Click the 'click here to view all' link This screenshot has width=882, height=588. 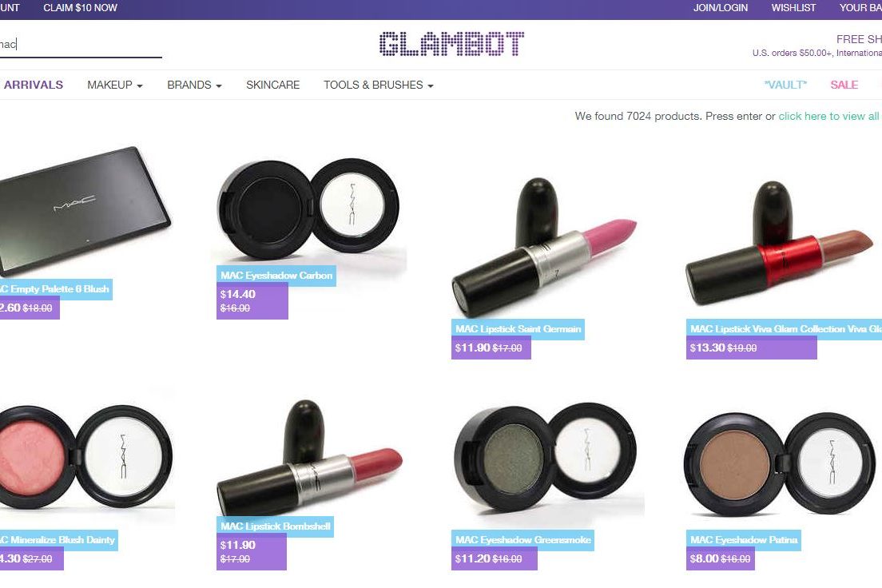point(828,116)
